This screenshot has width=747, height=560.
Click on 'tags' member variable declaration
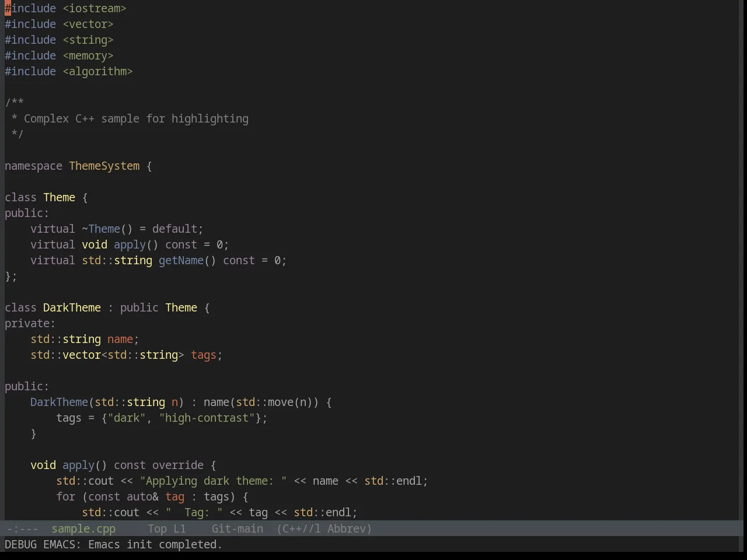click(204, 355)
